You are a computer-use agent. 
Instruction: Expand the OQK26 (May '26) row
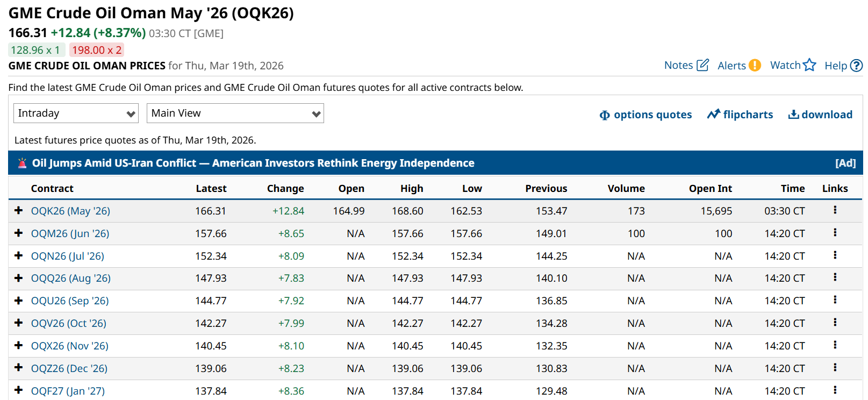click(x=19, y=210)
